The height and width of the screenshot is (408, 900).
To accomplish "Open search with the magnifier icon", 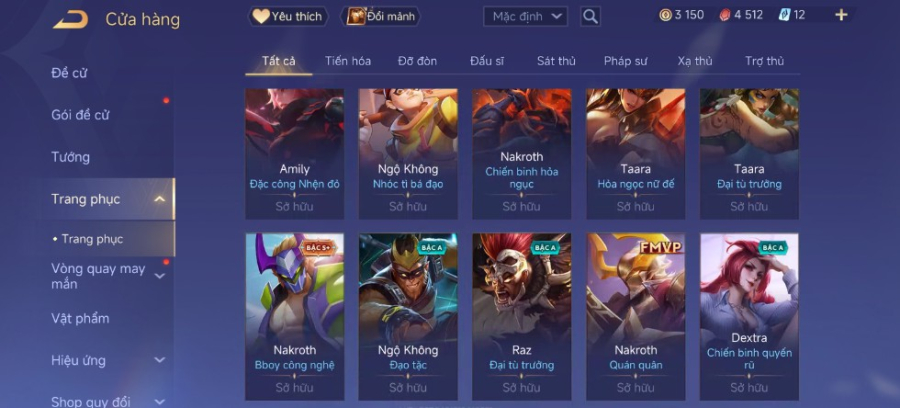I will pos(590,17).
